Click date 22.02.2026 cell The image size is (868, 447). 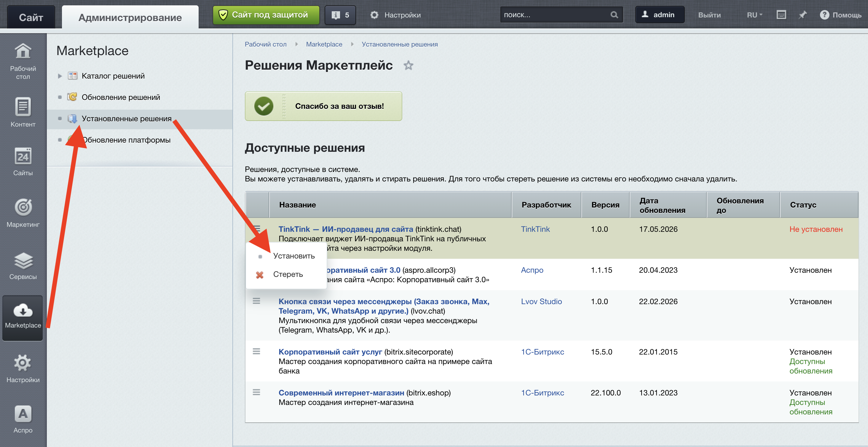[658, 301]
